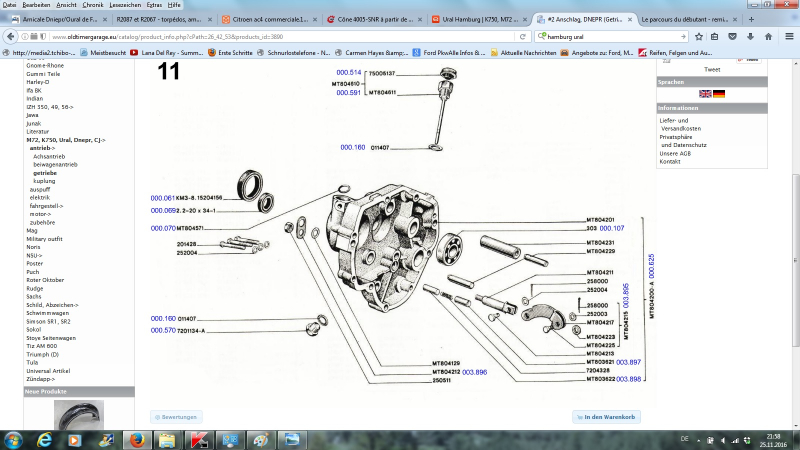The width and height of the screenshot is (800, 450).
Task: Expand the 'Zündapp->' category in the sidebar
Action: click(41, 379)
